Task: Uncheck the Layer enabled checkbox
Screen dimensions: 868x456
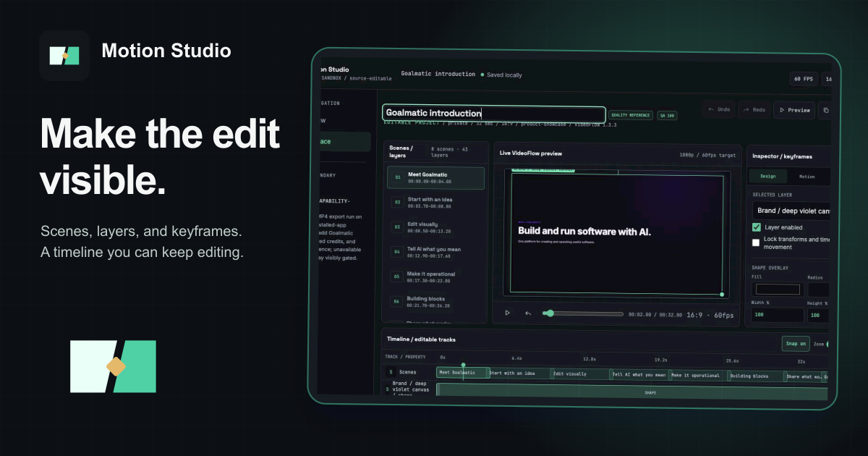Action: click(757, 227)
